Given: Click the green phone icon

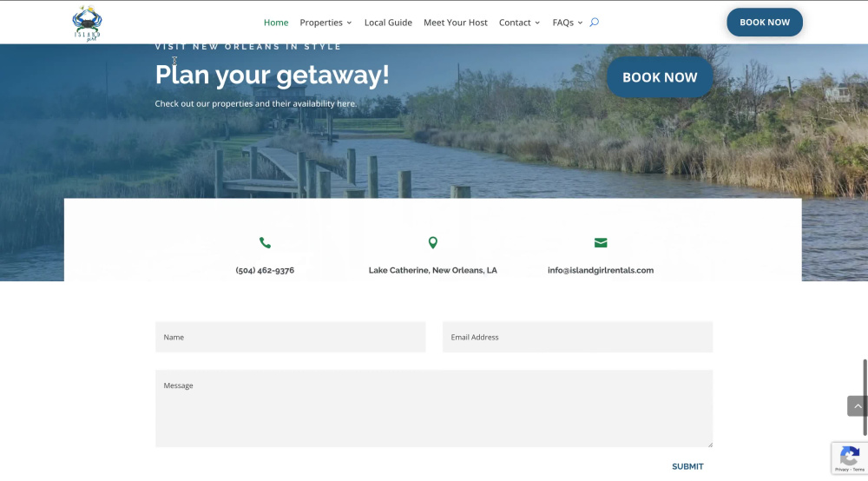Looking at the screenshot, I should 265,242.
